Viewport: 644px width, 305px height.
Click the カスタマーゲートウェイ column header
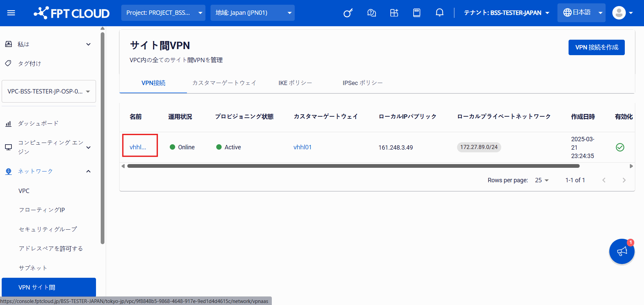click(x=325, y=117)
